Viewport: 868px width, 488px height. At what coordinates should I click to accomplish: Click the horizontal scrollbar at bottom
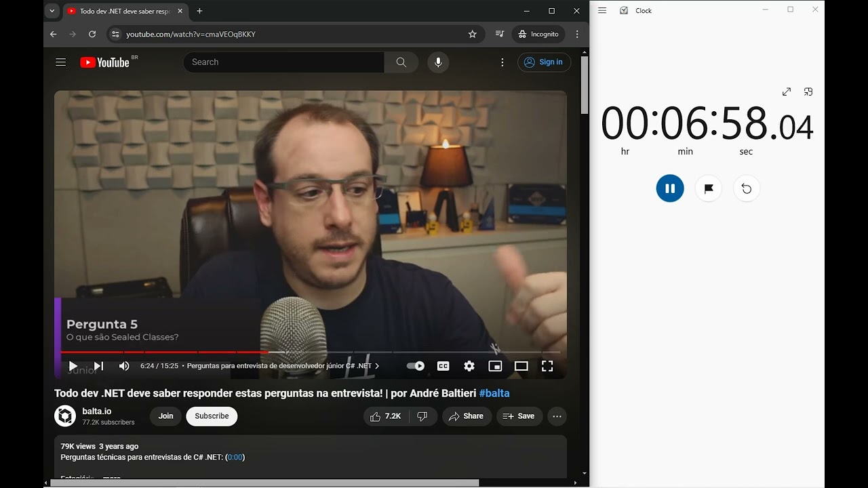point(264,483)
